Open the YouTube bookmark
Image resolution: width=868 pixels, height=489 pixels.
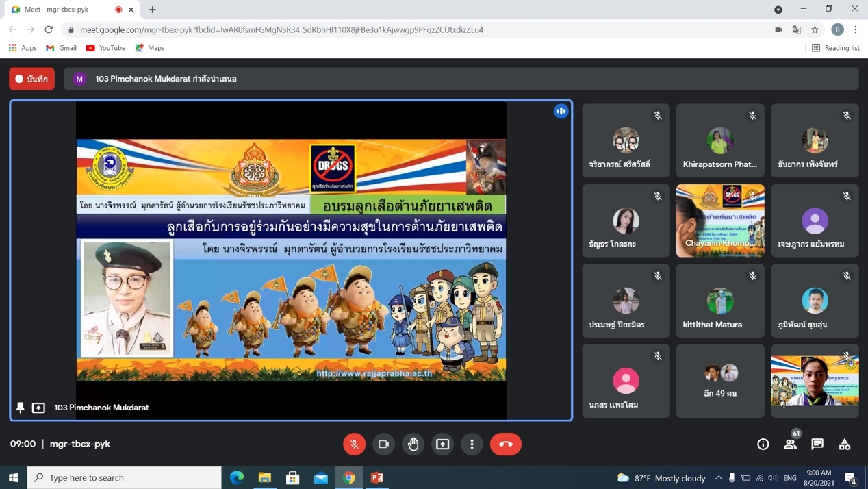[105, 48]
